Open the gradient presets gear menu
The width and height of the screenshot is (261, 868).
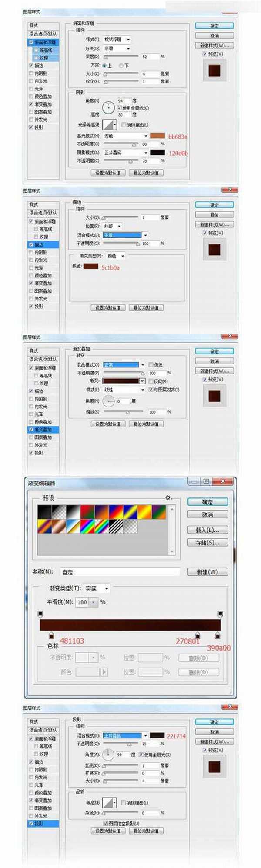click(168, 497)
